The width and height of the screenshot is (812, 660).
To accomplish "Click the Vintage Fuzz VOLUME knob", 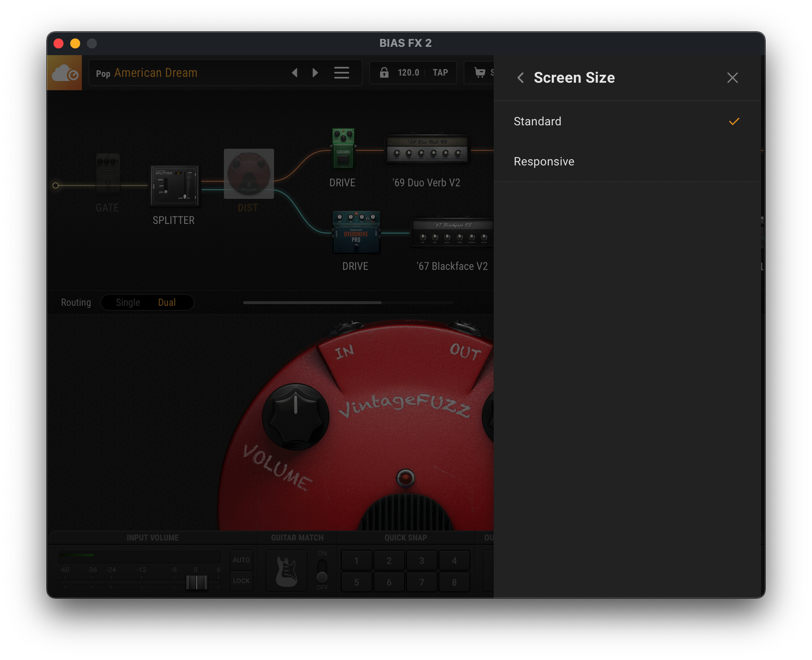I will (296, 417).
